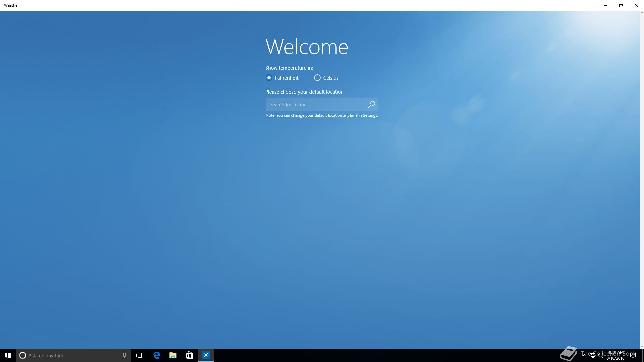
Task: Click the Search for a city field
Action: [x=315, y=104]
